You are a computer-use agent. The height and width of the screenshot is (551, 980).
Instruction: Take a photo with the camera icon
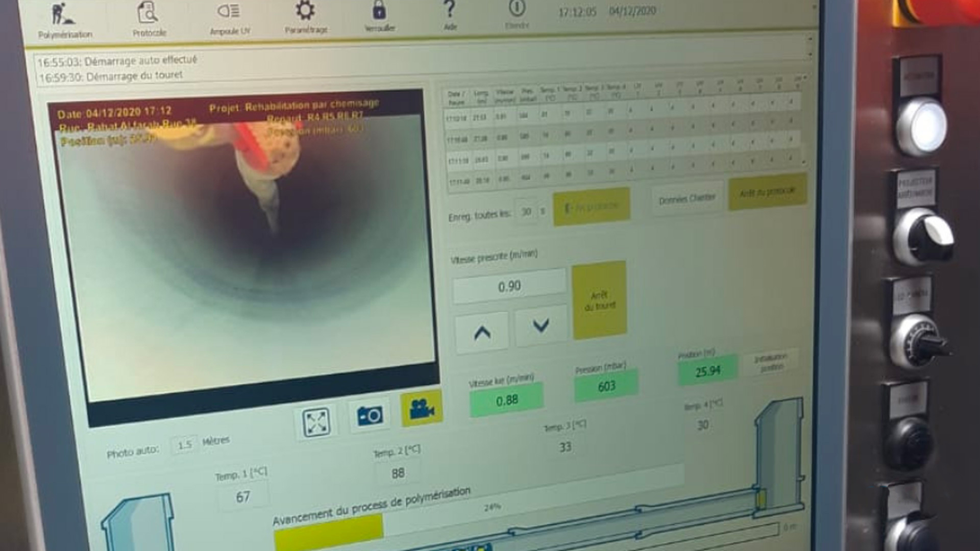point(370,415)
